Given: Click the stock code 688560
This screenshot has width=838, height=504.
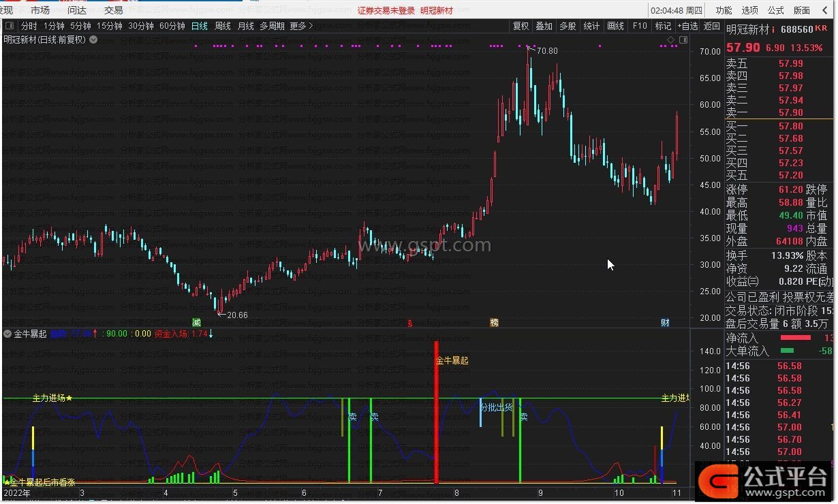Looking at the screenshot, I should click(796, 30).
